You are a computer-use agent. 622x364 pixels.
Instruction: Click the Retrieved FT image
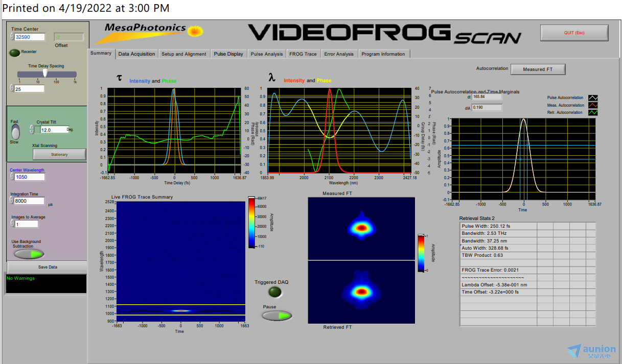coord(361,292)
